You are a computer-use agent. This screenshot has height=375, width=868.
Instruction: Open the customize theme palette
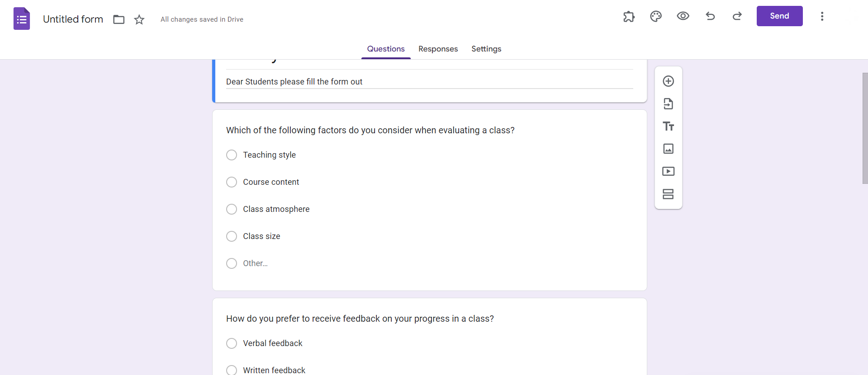coord(656,17)
